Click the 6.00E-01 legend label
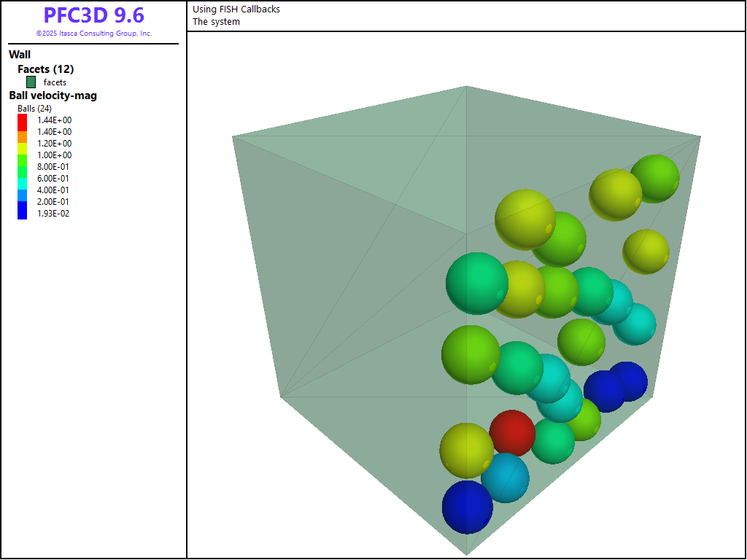This screenshot has height=560, width=747. [54, 179]
